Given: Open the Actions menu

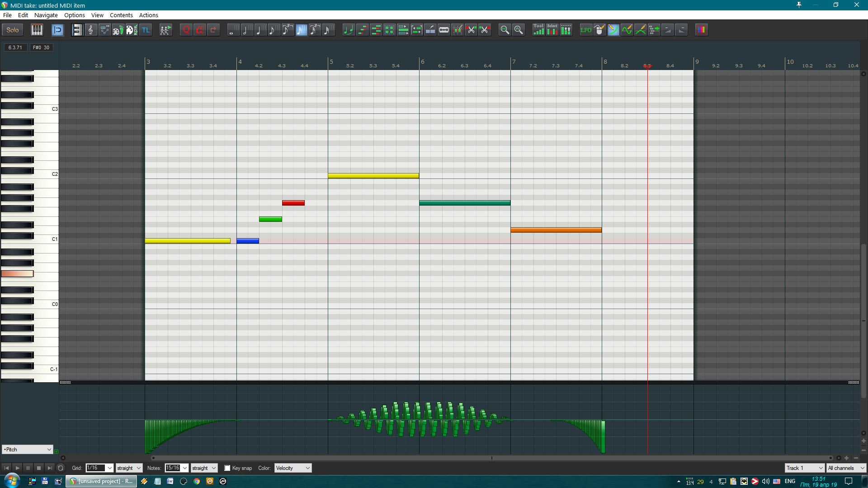Looking at the screenshot, I should [148, 15].
